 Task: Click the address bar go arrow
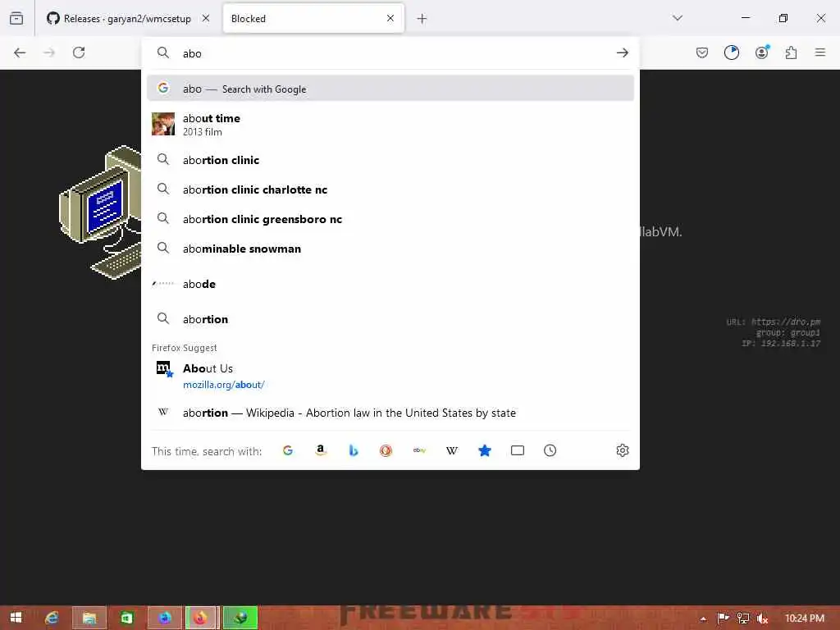[622, 52]
